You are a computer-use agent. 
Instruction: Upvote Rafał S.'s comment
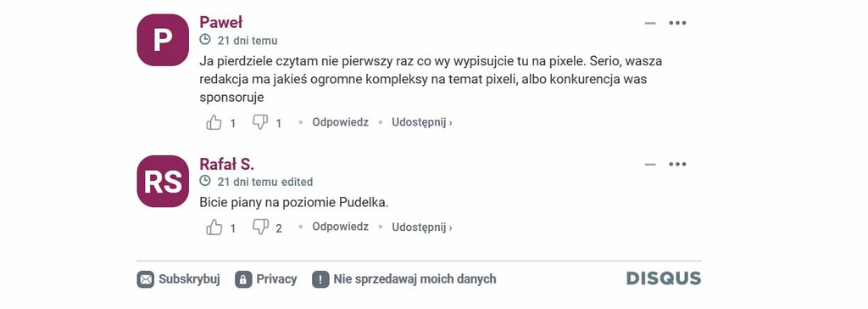(x=214, y=227)
